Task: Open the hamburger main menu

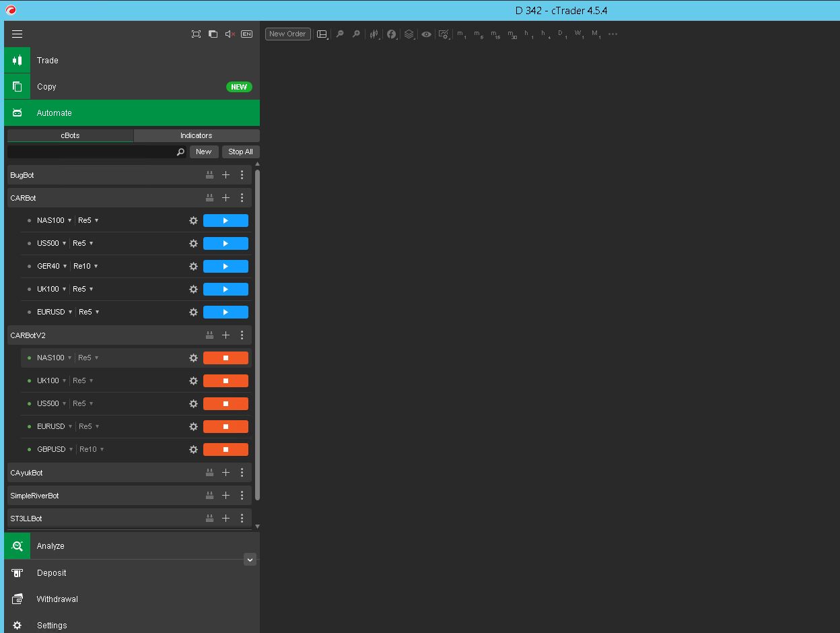Action: click(x=17, y=34)
